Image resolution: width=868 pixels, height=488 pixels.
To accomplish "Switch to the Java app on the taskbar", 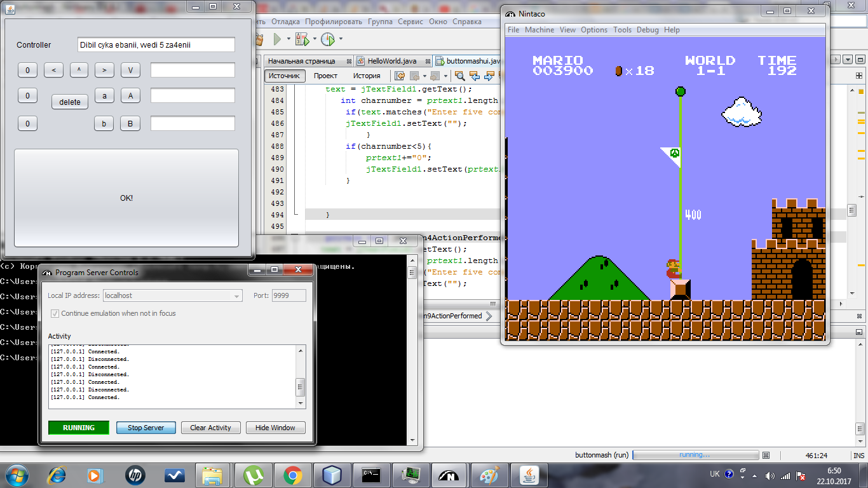I will pyautogui.click(x=529, y=475).
